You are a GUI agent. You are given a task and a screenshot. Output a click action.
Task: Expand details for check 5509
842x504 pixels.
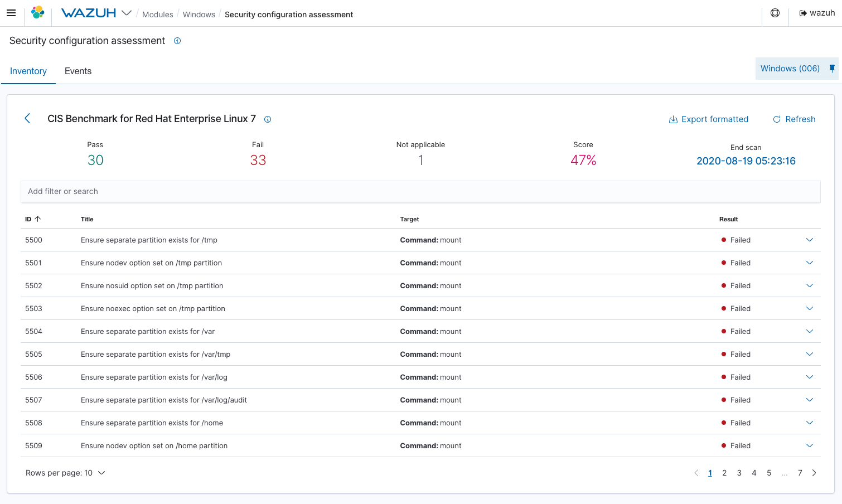(x=810, y=445)
